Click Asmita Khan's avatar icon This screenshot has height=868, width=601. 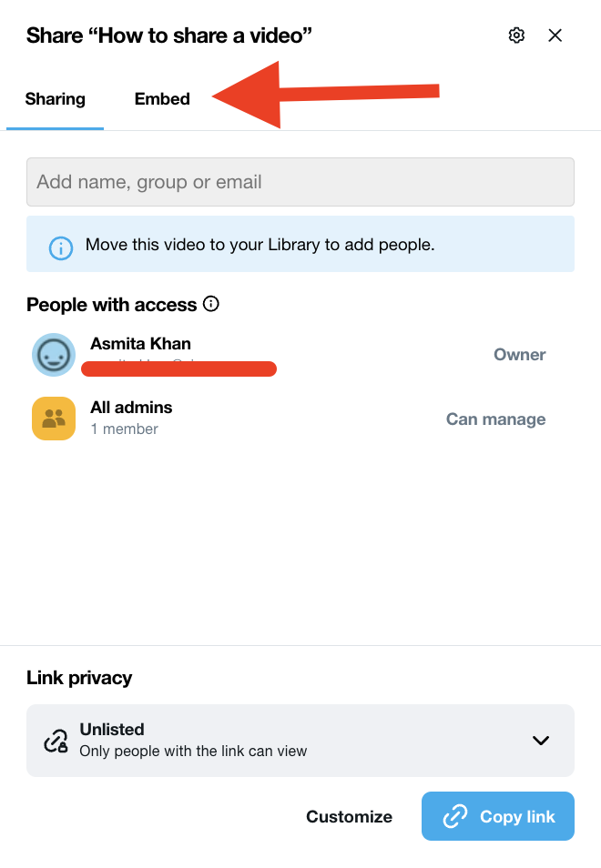tap(54, 354)
